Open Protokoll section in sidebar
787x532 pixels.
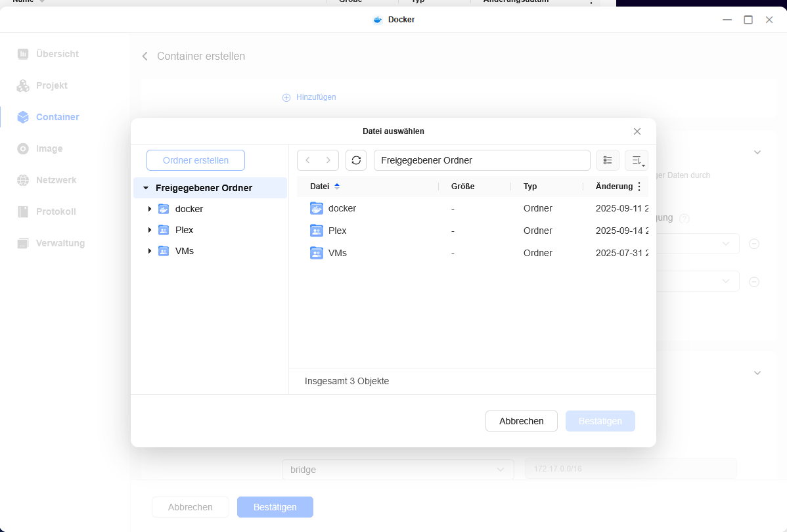tap(46, 211)
